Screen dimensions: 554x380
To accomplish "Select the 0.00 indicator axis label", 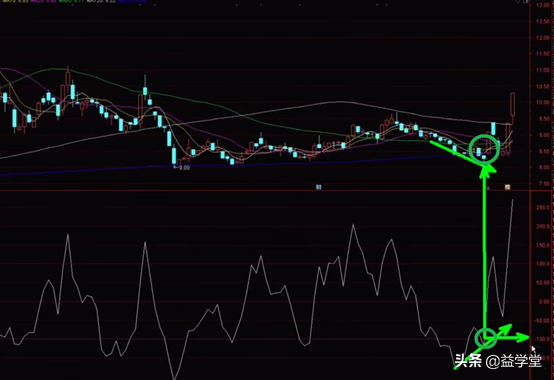I will 544,302.
